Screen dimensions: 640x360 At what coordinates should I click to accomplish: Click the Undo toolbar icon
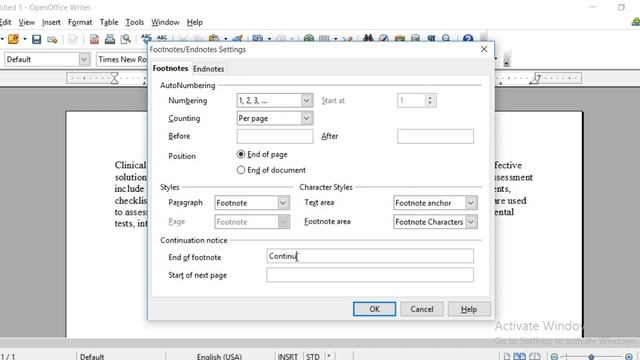(258, 39)
